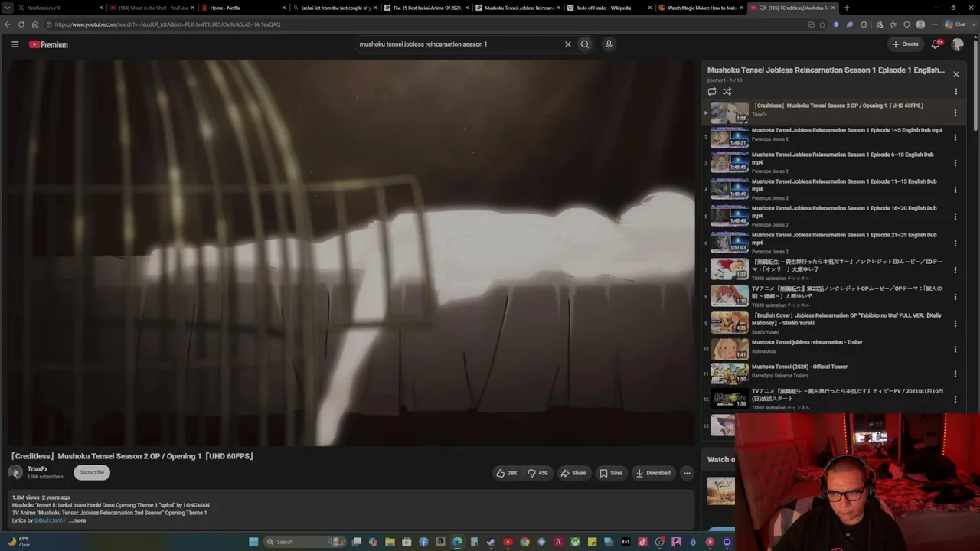Open a new browser tab
Image resolution: width=980 pixels, height=551 pixels.
click(x=846, y=8)
